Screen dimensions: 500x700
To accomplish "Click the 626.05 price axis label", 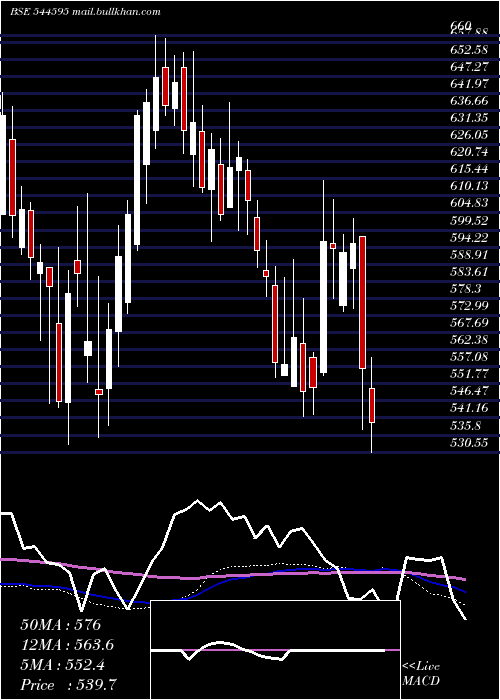I will pyautogui.click(x=469, y=135).
